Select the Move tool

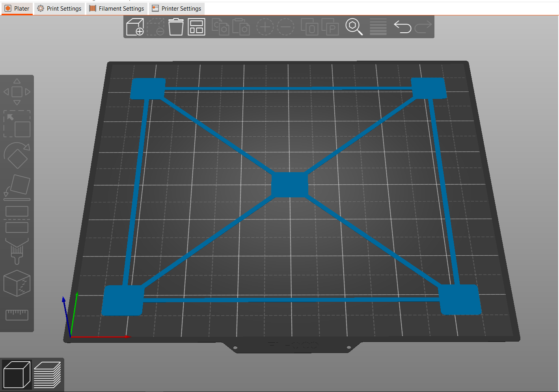pos(17,91)
